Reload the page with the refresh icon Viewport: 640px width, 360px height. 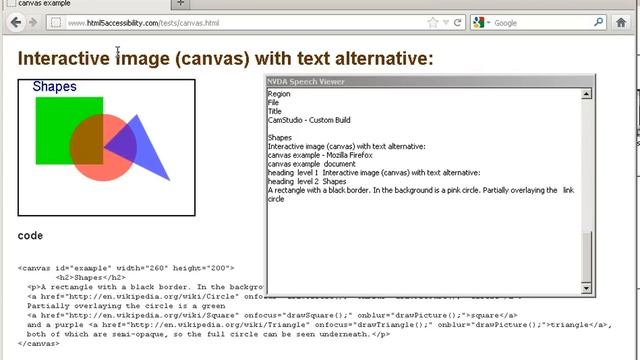point(458,23)
